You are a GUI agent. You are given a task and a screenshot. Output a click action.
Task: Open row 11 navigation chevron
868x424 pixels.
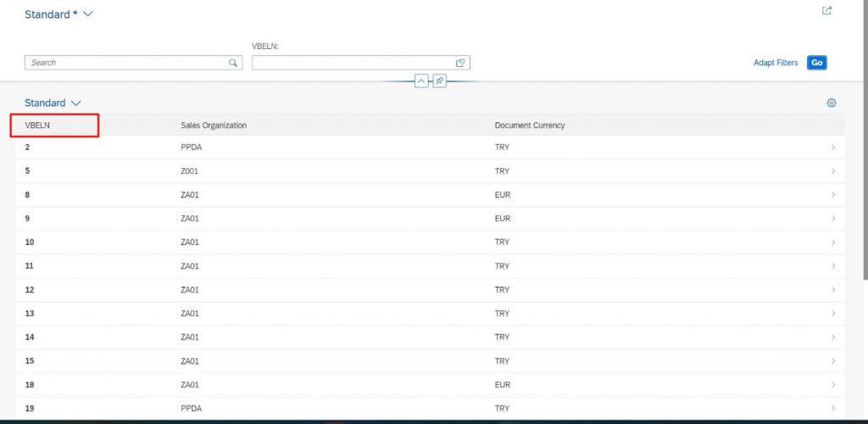(x=833, y=266)
